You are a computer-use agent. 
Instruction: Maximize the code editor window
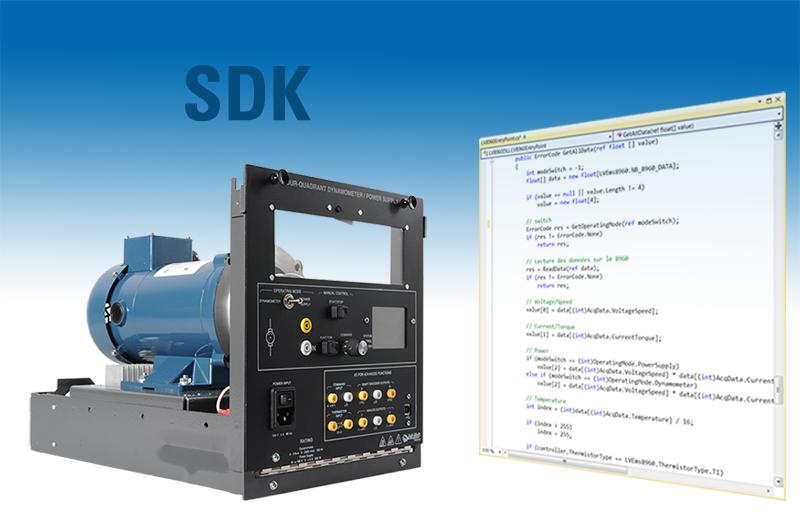769,101
